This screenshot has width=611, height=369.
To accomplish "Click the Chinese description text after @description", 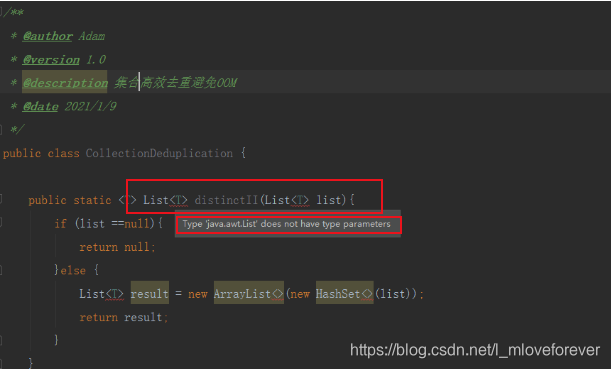I will pyautogui.click(x=175, y=82).
